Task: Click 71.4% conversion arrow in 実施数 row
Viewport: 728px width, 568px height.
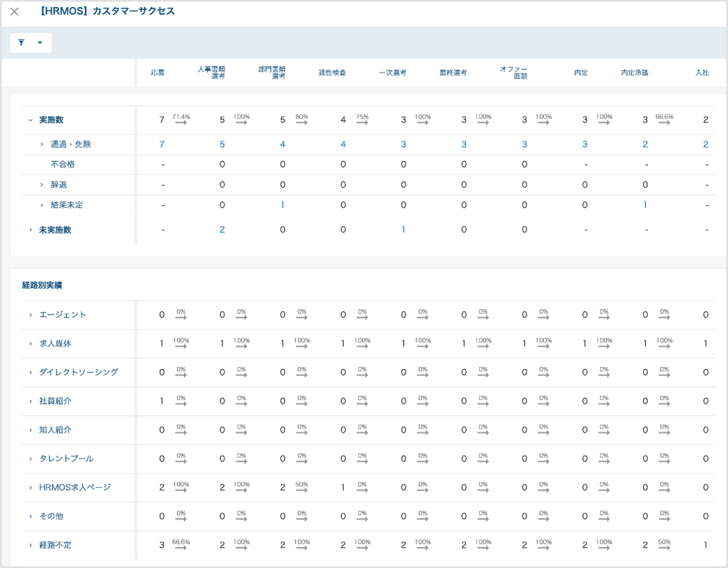Action: pos(181,120)
